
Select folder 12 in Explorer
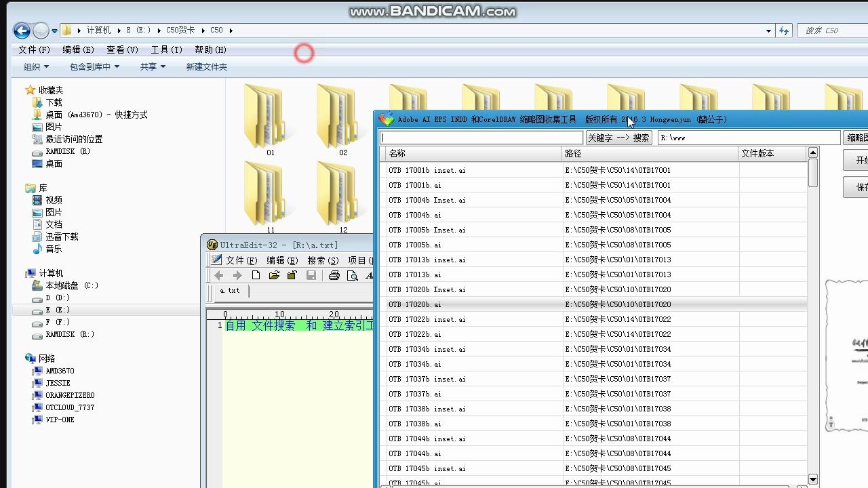(x=343, y=197)
